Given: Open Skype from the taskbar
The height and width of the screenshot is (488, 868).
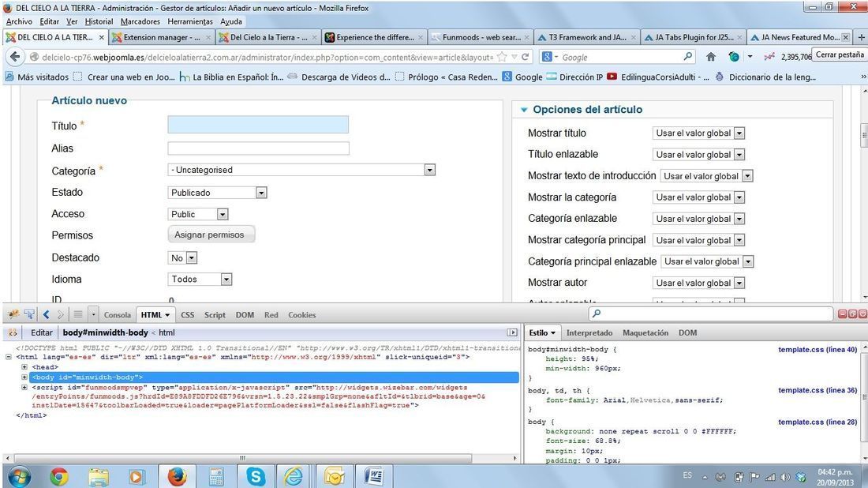Looking at the screenshot, I should 255,476.
